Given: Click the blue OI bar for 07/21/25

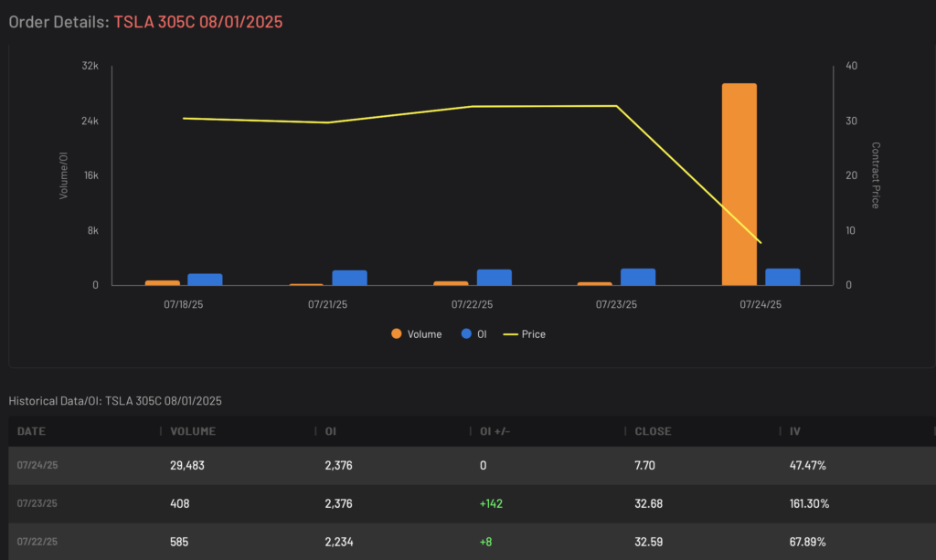Looking at the screenshot, I should [x=350, y=278].
